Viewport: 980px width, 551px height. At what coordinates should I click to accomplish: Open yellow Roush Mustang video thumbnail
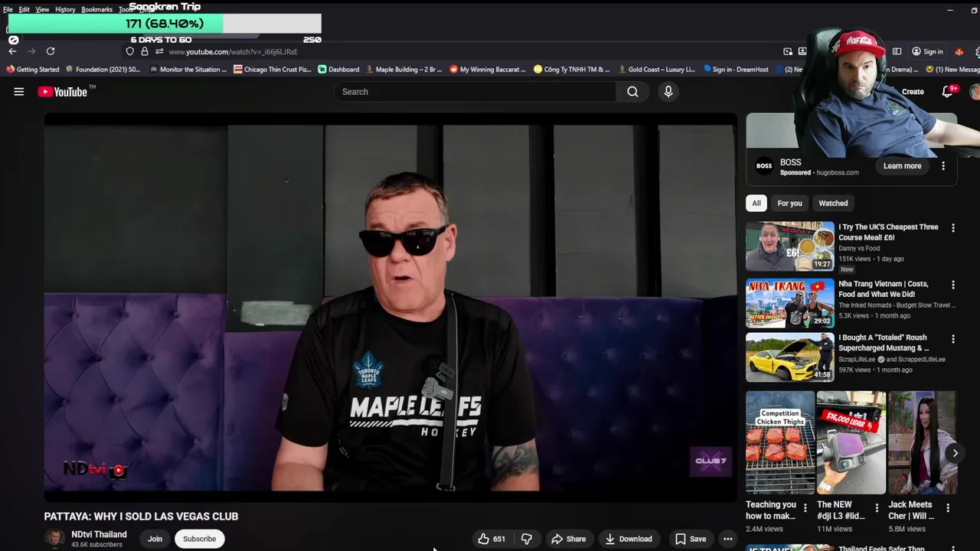click(x=790, y=357)
